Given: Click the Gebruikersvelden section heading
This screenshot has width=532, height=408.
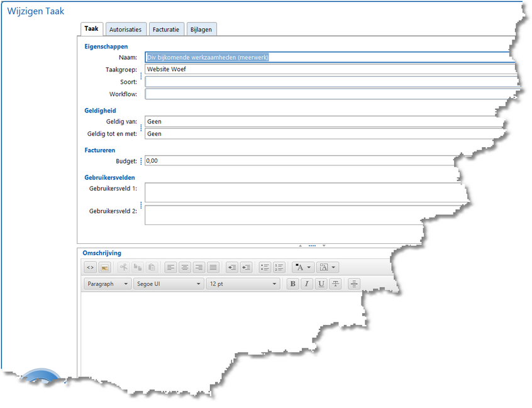Looking at the screenshot, I should [x=109, y=178].
